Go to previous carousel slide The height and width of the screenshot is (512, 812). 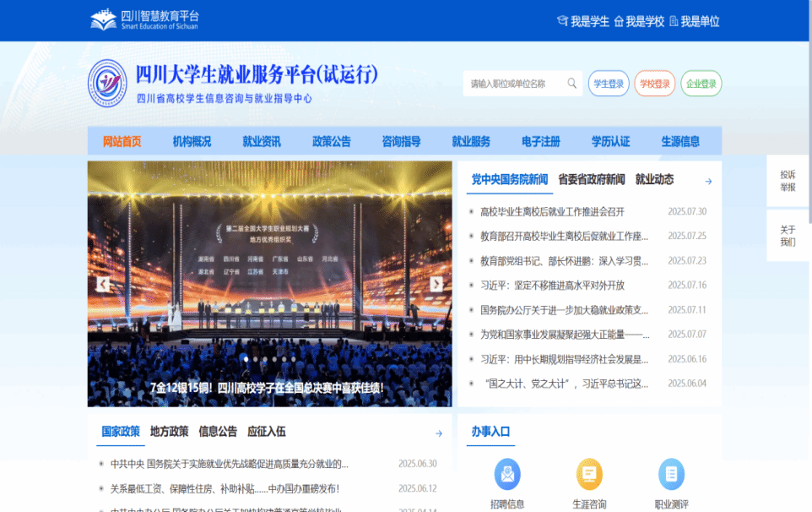point(103,284)
